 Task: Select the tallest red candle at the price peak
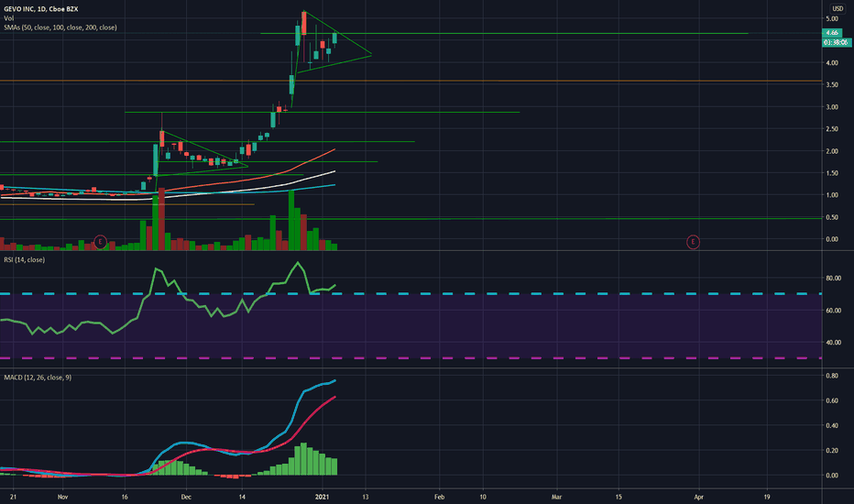(x=304, y=24)
